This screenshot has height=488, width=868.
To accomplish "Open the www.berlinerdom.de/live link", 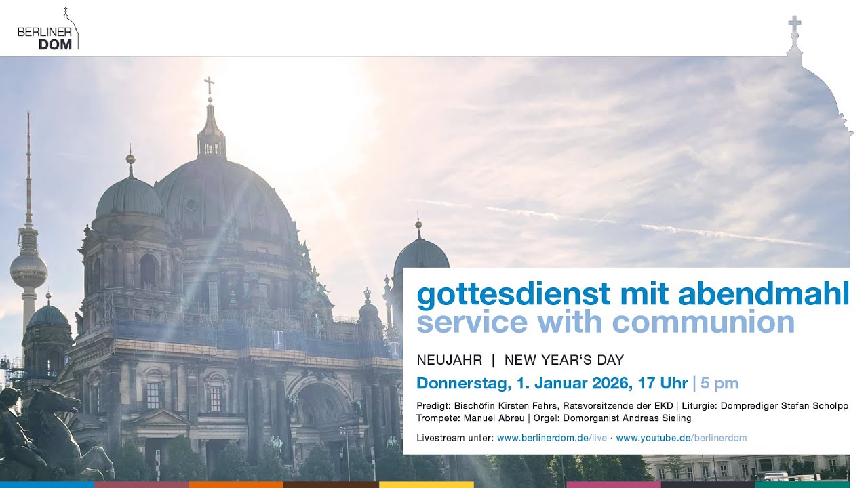I will [x=552, y=438].
